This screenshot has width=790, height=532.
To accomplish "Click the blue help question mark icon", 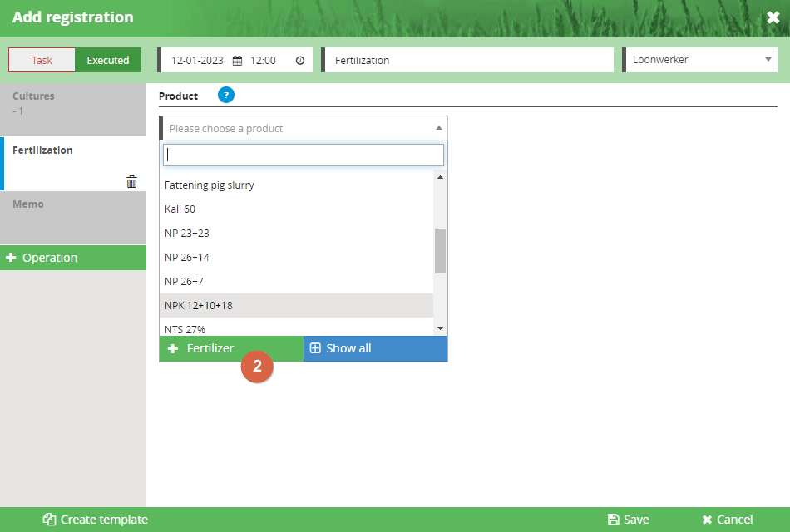I will tap(226, 95).
